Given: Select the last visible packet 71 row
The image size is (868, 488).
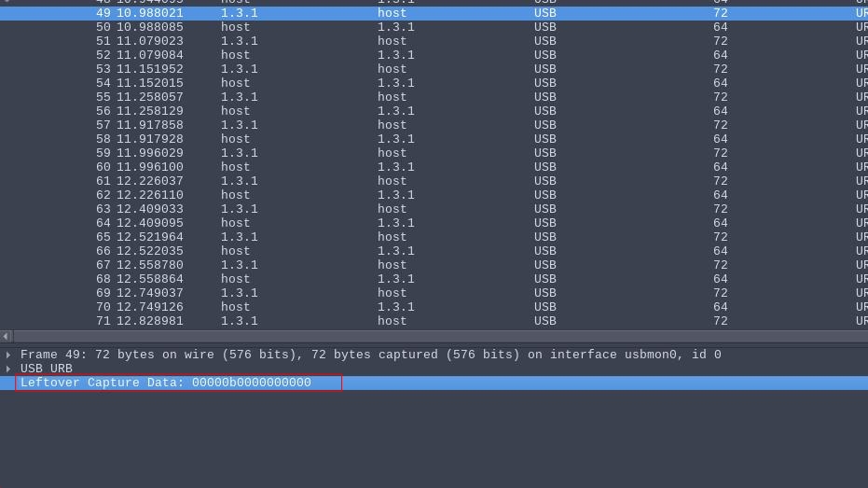Looking at the screenshot, I should pyautogui.click(x=373, y=321).
